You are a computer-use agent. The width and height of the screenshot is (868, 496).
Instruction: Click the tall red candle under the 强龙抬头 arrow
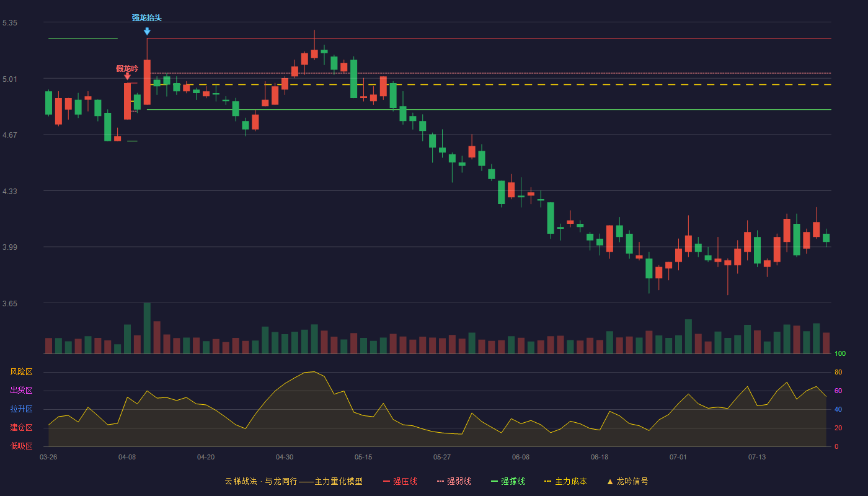coord(147,82)
